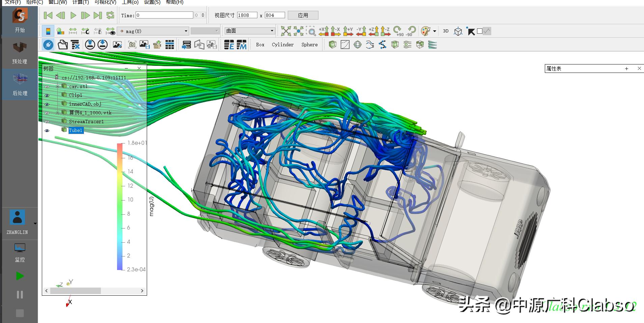Image resolution: width=644 pixels, height=323 pixels.
Task: Collapse the 算例4_1_1000.vtk node
Action: click(57, 113)
